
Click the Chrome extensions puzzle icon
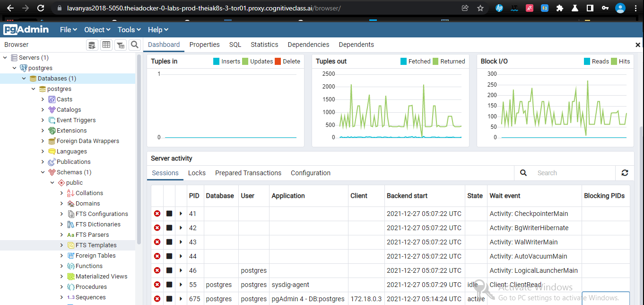(x=558, y=8)
